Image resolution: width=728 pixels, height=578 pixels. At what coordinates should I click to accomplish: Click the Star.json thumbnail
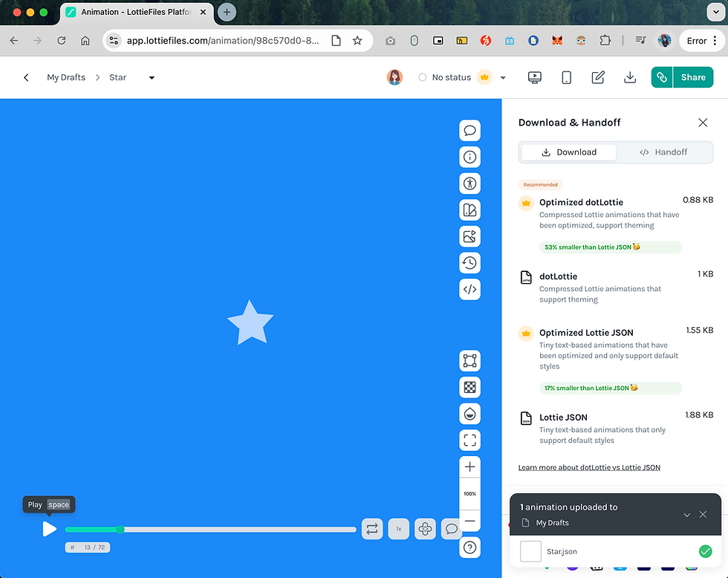(x=530, y=551)
